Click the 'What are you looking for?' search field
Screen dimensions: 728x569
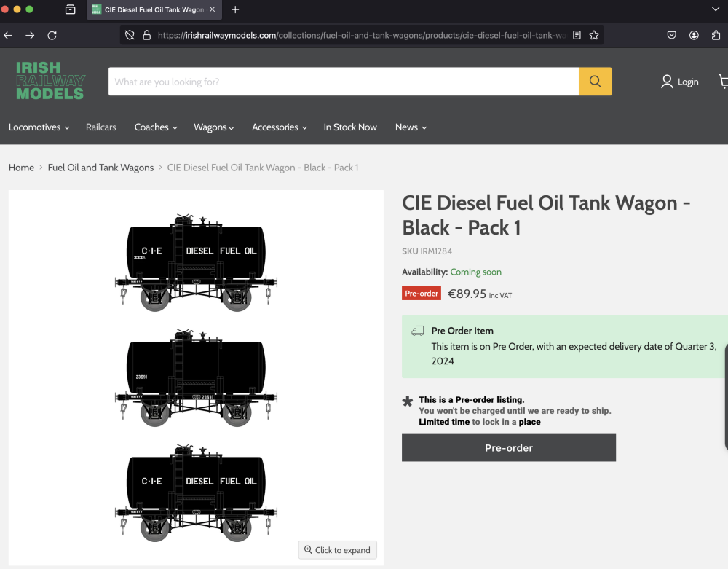point(343,82)
